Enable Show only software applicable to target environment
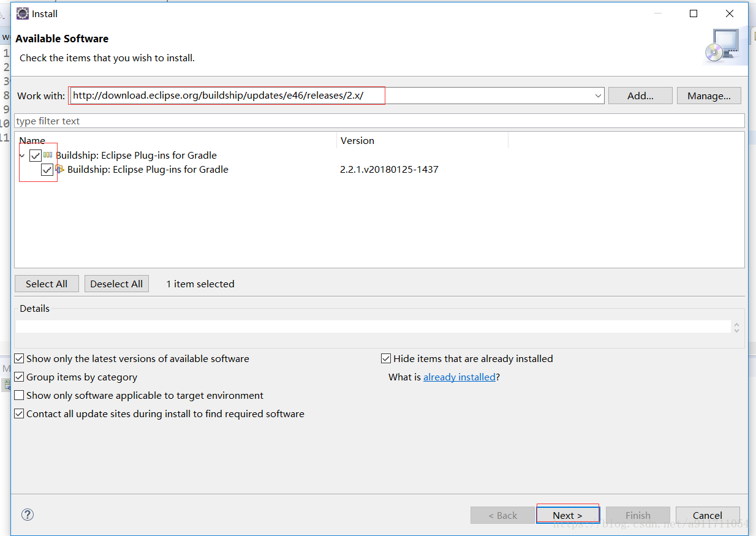The height and width of the screenshot is (536, 756). click(x=19, y=396)
